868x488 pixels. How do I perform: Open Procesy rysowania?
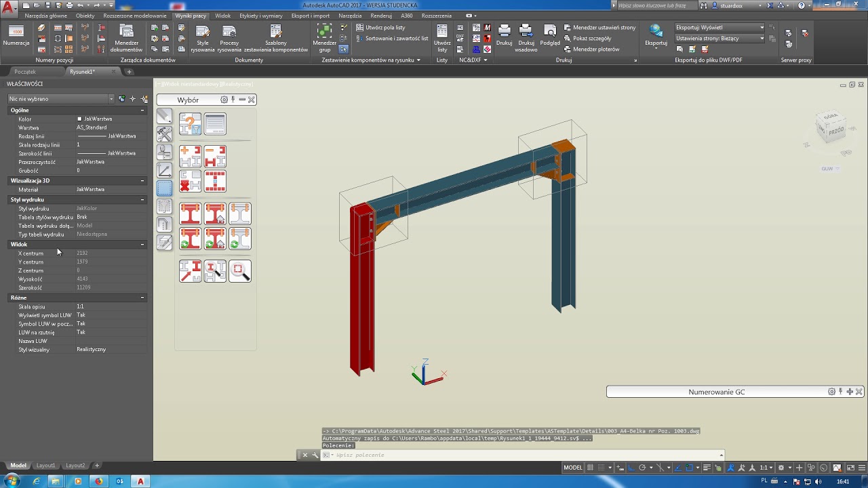click(229, 38)
